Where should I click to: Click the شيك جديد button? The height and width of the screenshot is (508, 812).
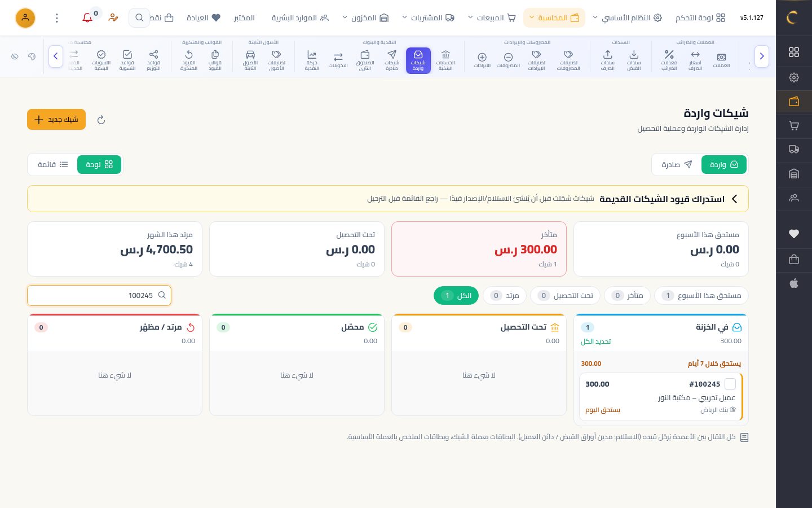tap(56, 120)
